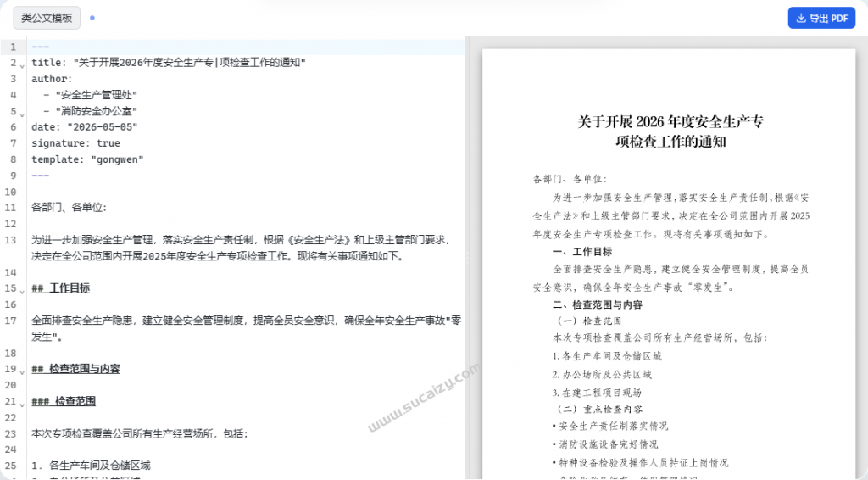Click the line 13 paragraph 为进一步加强安全生产管理
This screenshot has height=480, width=868.
[x=242, y=248]
